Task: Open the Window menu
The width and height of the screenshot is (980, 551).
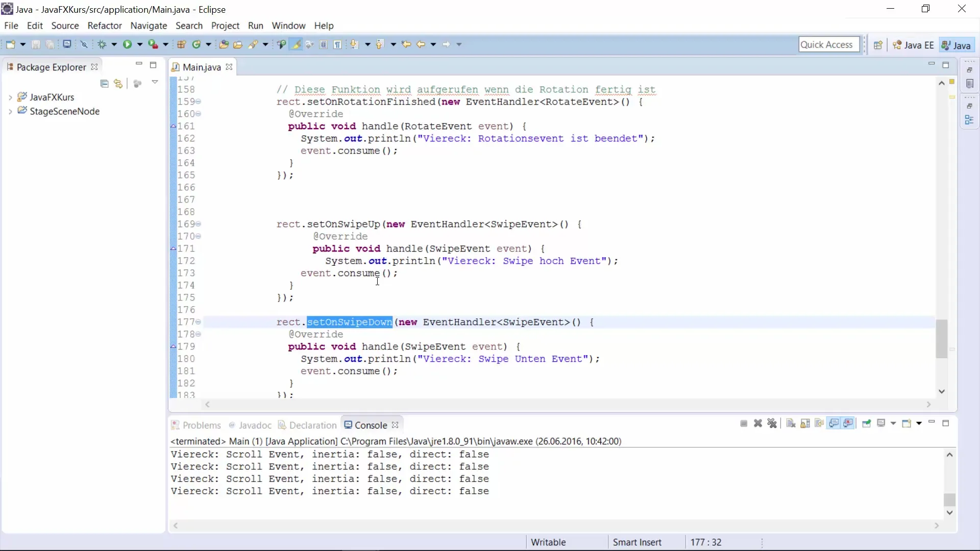Action: (288, 26)
